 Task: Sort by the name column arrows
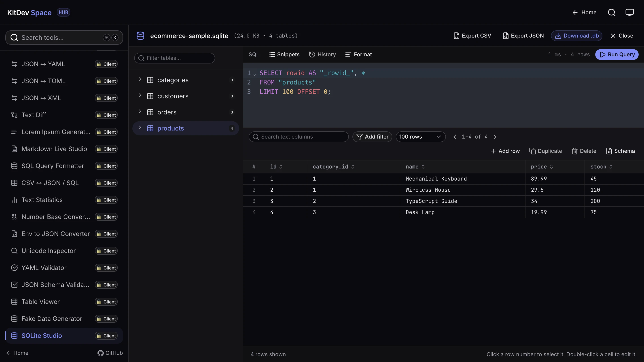point(423,167)
